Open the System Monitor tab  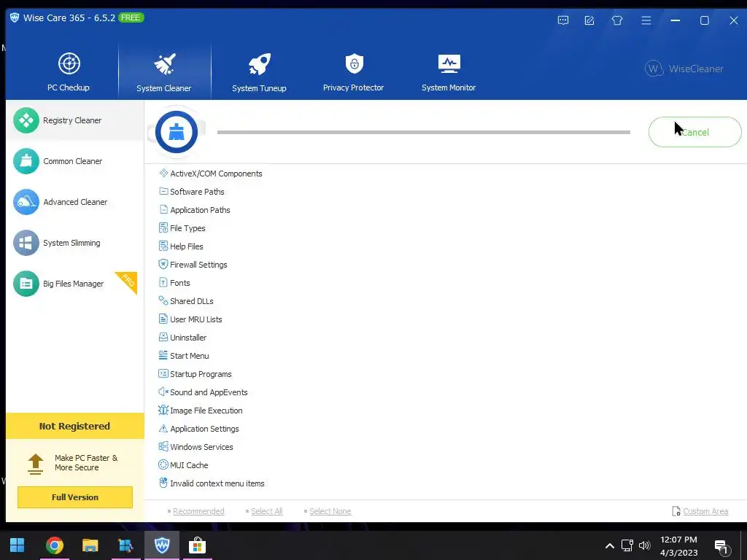click(x=449, y=71)
